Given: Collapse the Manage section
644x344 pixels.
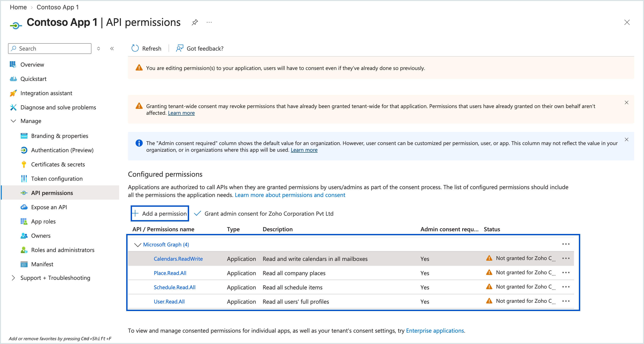Looking at the screenshot, I should point(13,121).
